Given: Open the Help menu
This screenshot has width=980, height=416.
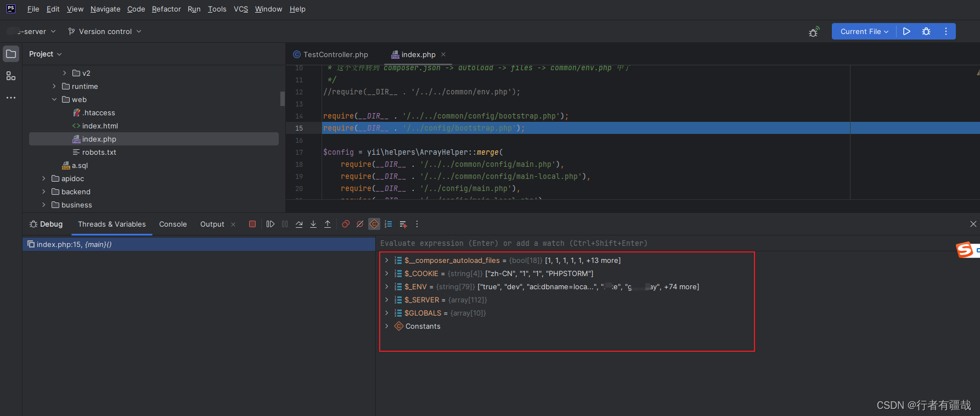Looking at the screenshot, I should 297,9.
